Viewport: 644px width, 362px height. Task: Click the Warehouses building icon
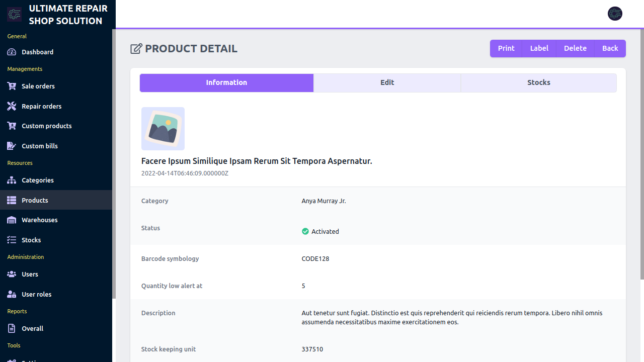point(12,220)
